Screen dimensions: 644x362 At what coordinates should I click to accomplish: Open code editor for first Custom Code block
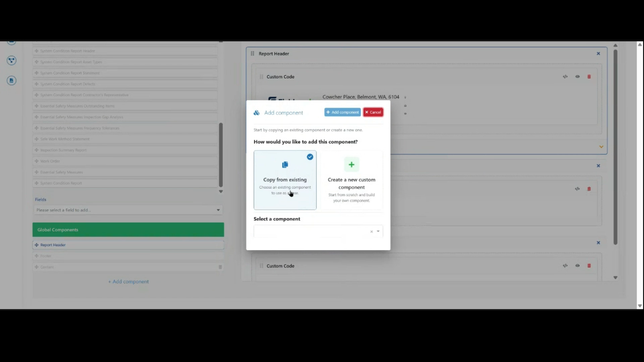[565, 77]
